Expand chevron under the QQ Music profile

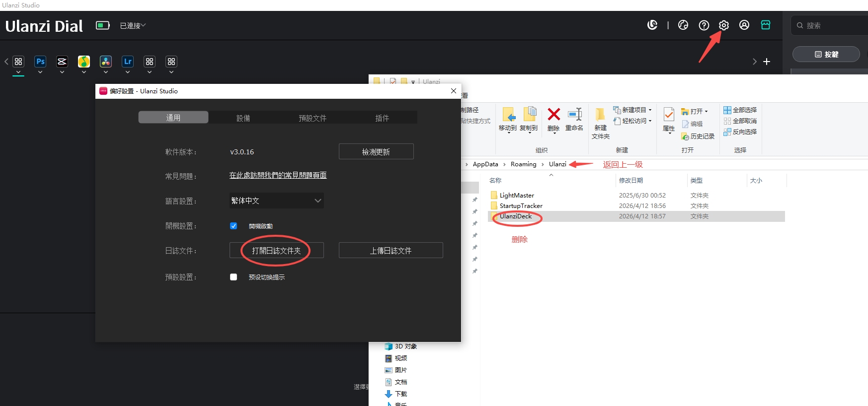84,72
